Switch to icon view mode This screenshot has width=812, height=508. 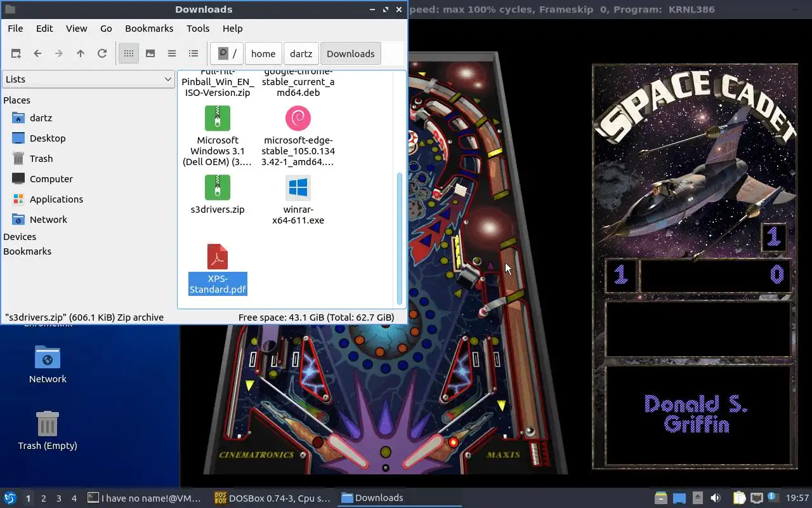[x=129, y=54]
